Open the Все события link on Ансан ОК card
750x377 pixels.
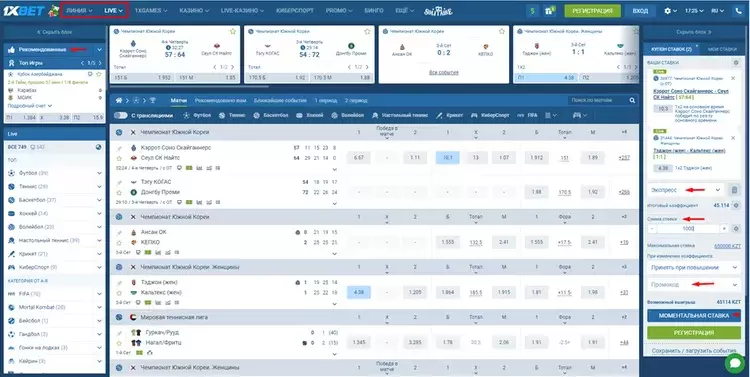pyautogui.click(x=443, y=73)
